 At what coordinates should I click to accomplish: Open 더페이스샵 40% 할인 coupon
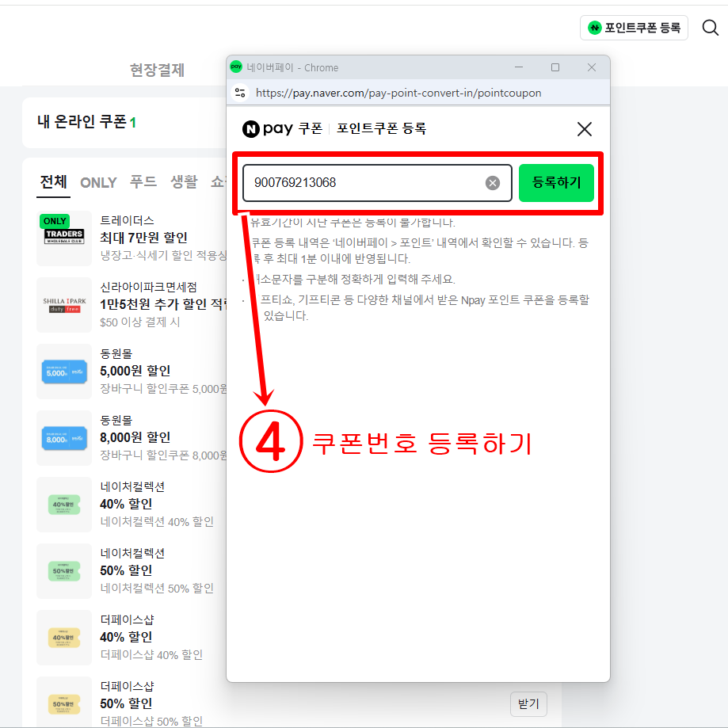(x=126, y=637)
